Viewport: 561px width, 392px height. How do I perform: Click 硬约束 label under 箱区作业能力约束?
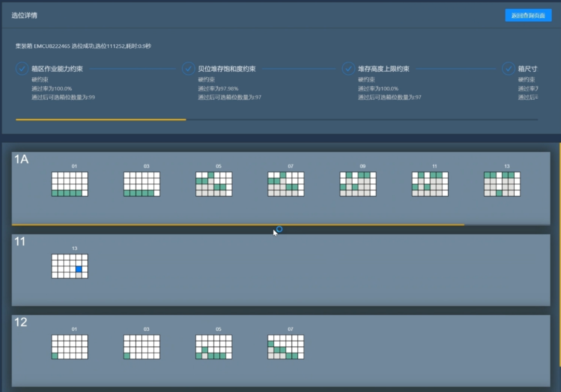pyautogui.click(x=39, y=79)
